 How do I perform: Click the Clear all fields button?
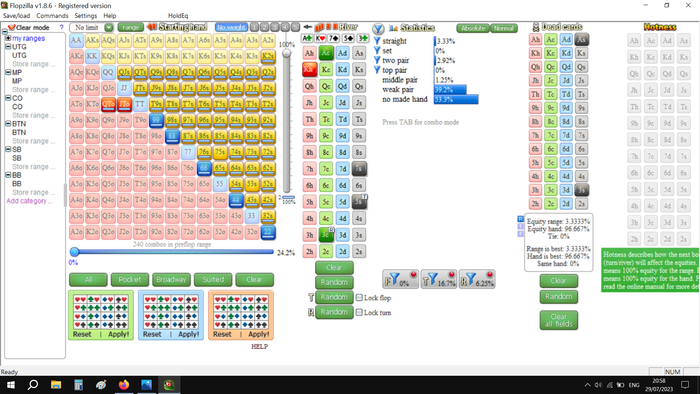click(558, 320)
